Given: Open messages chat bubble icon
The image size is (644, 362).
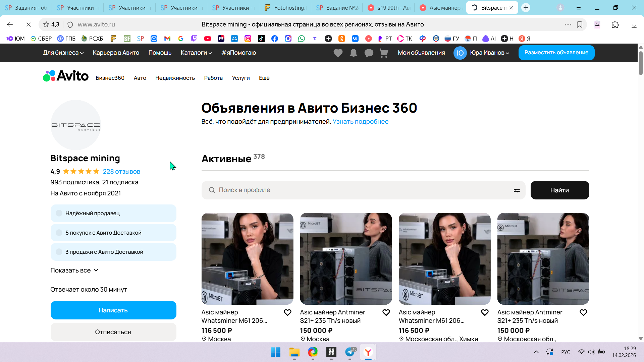Looking at the screenshot, I should (x=369, y=53).
